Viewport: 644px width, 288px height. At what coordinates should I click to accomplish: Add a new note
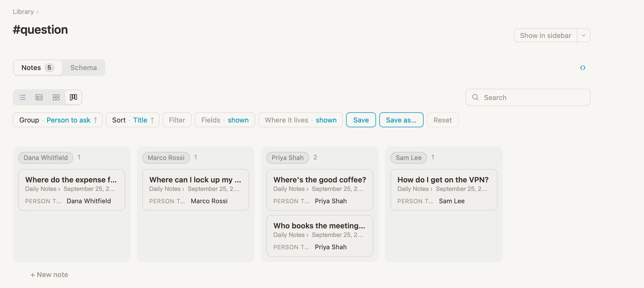(x=49, y=275)
